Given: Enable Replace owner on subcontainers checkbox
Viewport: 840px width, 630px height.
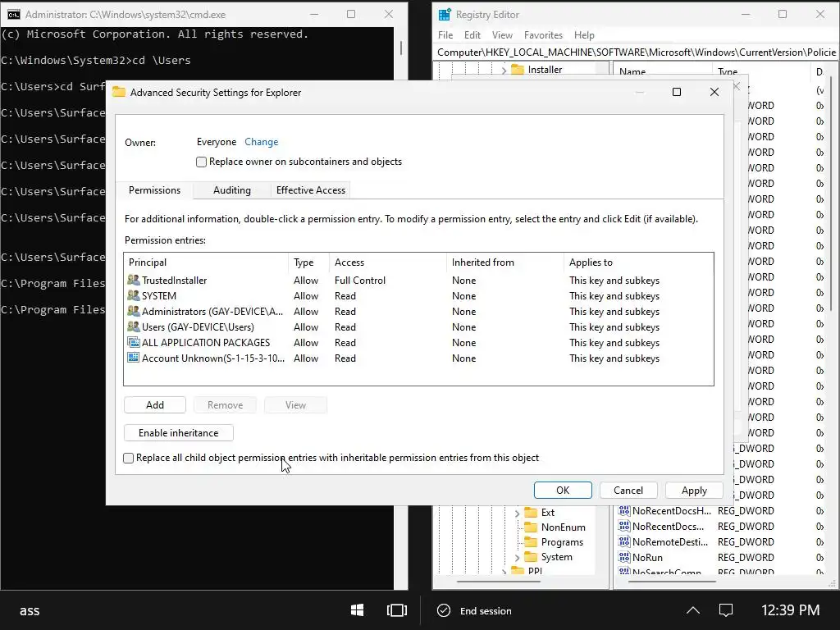Looking at the screenshot, I should coord(202,162).
